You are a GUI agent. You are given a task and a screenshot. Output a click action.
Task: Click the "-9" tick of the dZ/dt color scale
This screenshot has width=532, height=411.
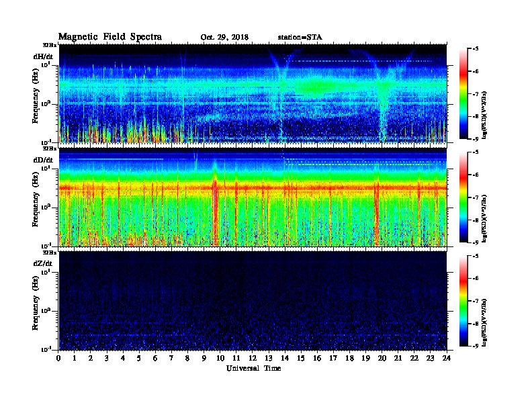476,346
